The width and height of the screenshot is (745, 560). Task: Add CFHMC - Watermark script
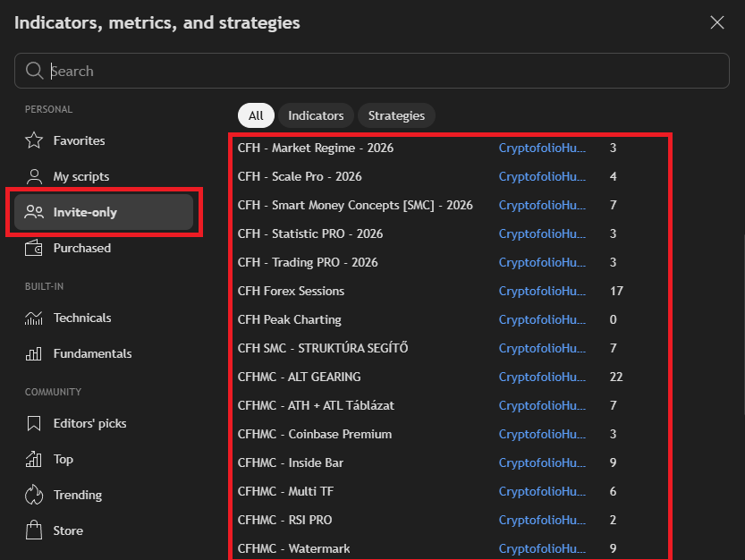tap(293, 548)
